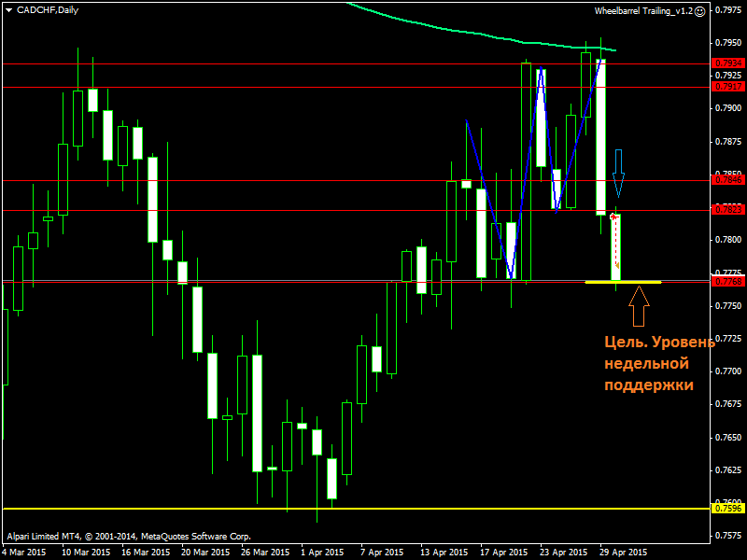
Task: Click the CADCHF,Daily chart title
Action: coord(48,10)
